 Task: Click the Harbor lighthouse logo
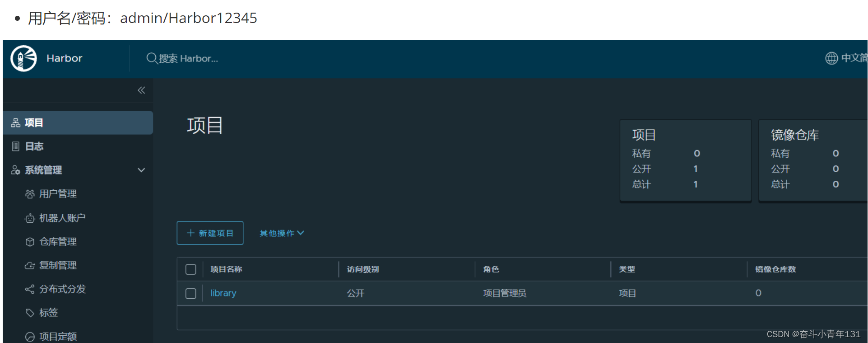23,58
